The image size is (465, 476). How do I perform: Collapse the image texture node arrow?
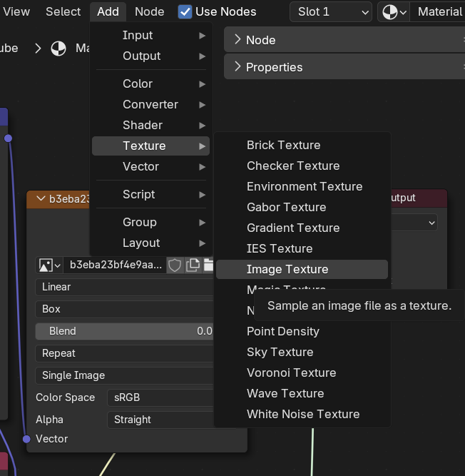pyautogui.click(x=39, y=199)
